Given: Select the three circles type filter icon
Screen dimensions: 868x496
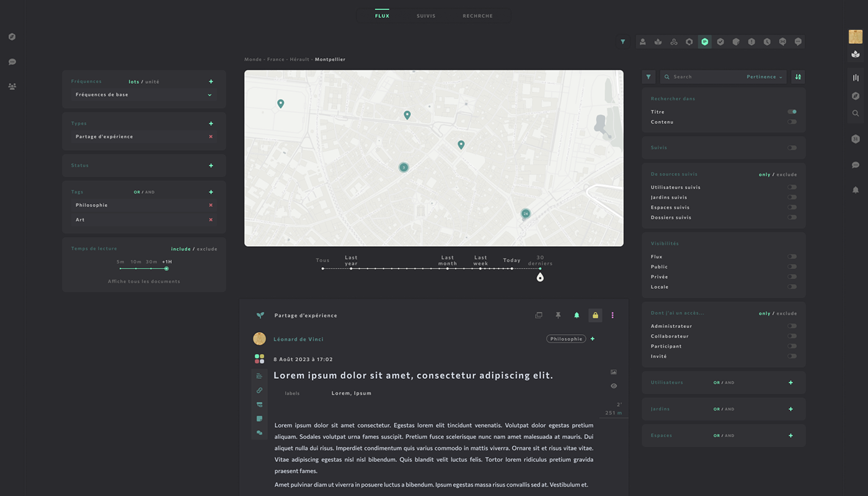Looking at the screenshot, I should pyautogui.click(x=674, y=42).
